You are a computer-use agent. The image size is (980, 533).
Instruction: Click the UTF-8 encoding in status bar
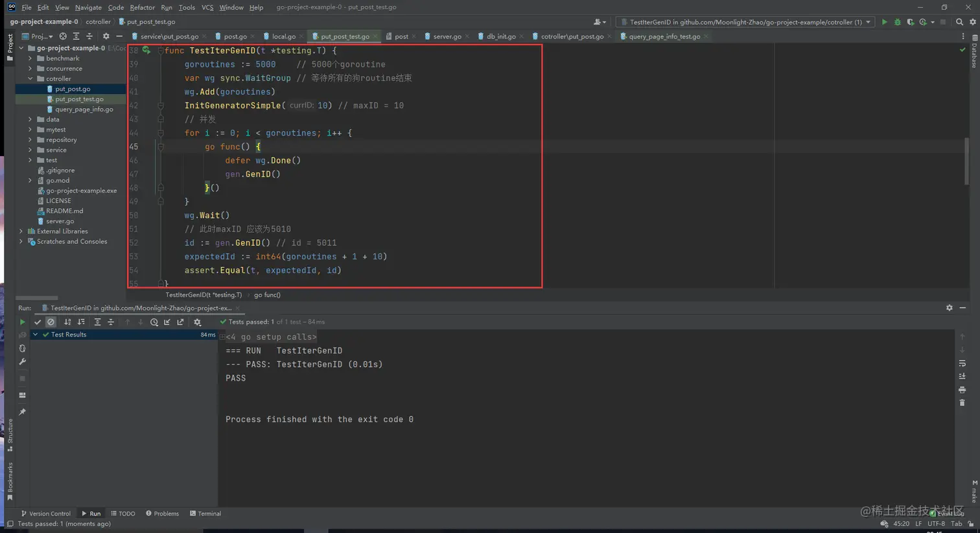point(936,524)
